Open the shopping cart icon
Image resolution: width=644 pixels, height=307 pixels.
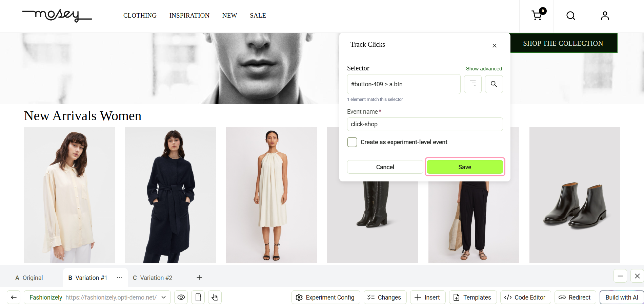[537, 15]
